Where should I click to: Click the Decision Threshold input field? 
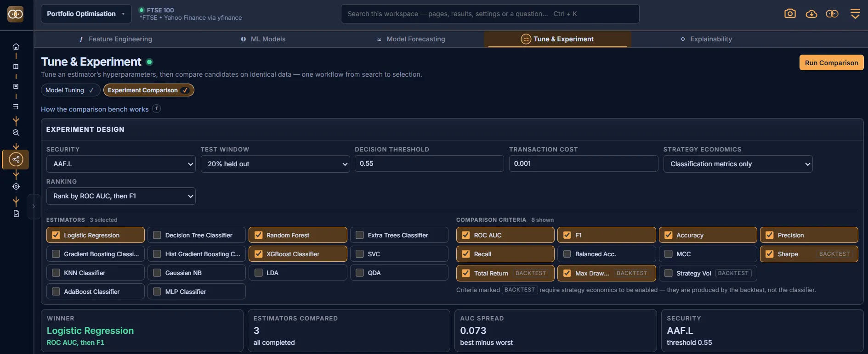pos(429,163)
